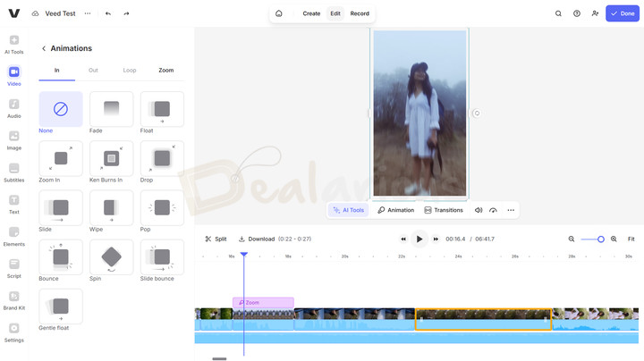This screenshot has height=361, width=644.
Task: Open AI Tools in left sidebar
Action: click(x=14, y=45)
